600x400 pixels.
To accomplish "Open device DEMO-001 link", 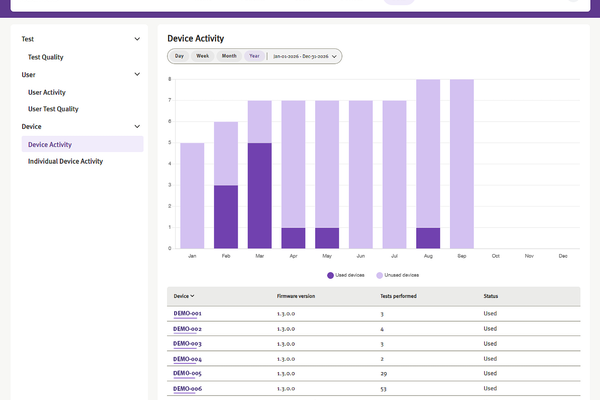I will pyautogui.click(x=187, y=313).
